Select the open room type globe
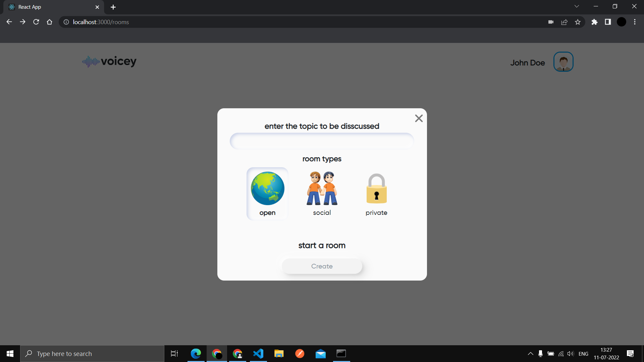 [267, 193]
